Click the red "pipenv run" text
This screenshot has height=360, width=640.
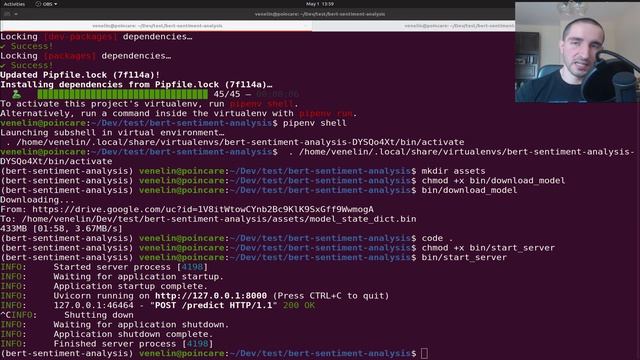pyautogui.click(x=326, y=113)
